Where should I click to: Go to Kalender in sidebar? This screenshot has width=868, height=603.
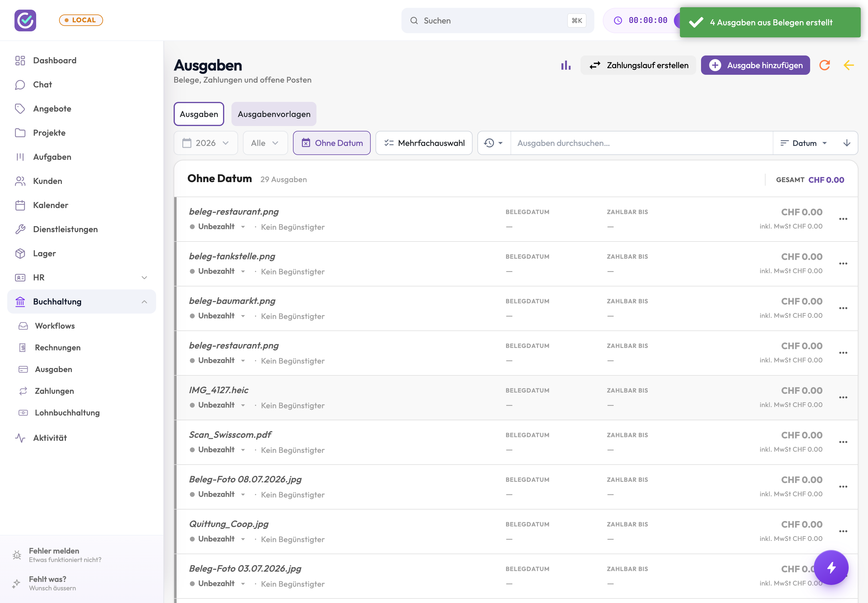click(82, 205)
